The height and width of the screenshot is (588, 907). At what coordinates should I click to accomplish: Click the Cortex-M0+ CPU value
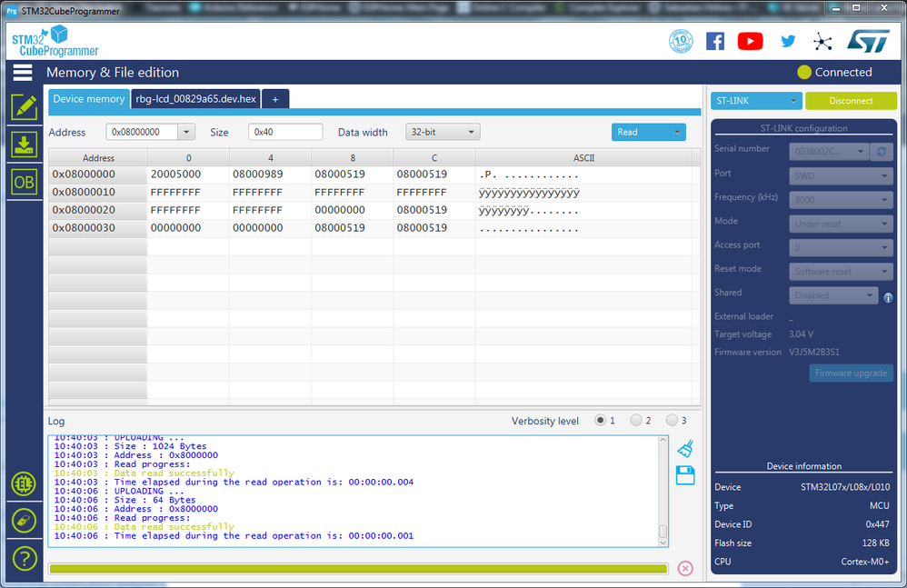click(865, 562)
